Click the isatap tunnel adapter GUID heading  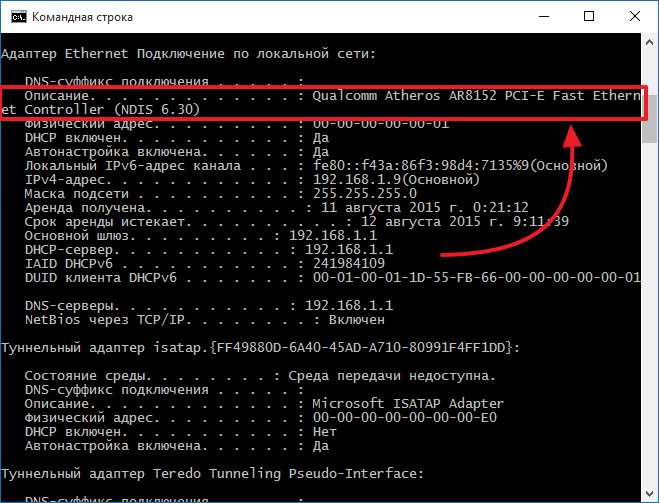[x=261, y=348]
